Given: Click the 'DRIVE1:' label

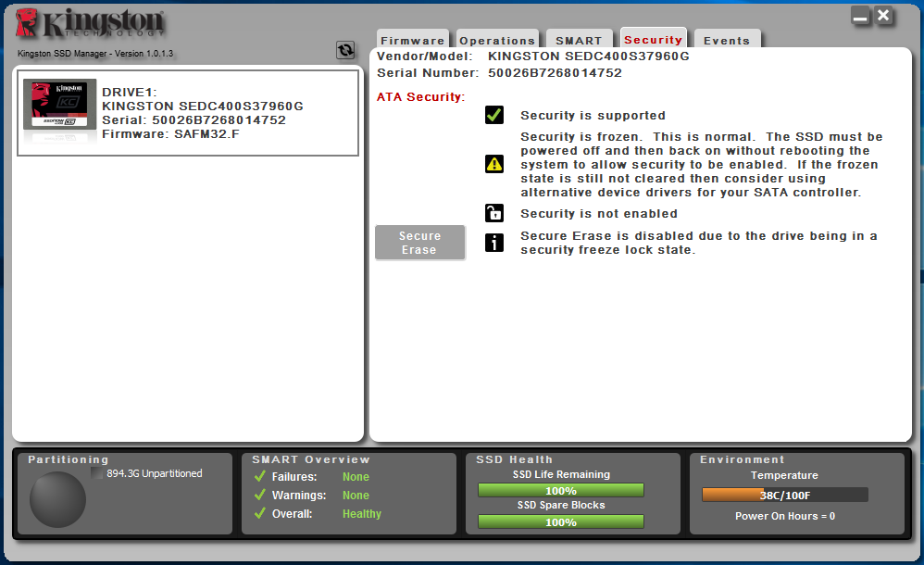Looking at the screenshot, I should pyautogui.click(x=130, y=92).
